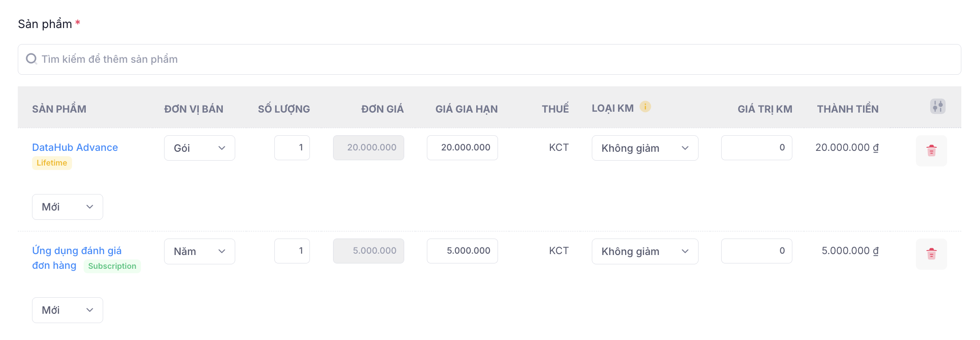Click discount value field for DataHub Advance
980x340 pixels.
click(756, 148)
